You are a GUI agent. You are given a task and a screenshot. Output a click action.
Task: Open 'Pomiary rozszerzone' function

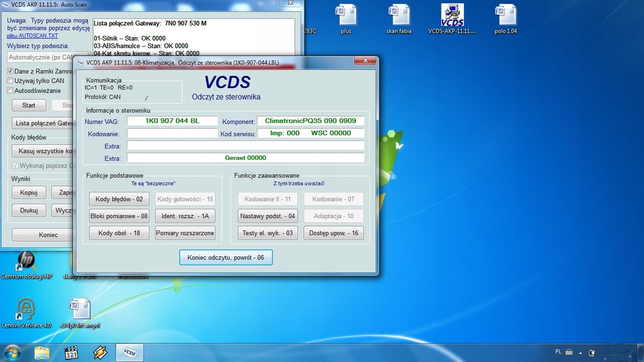[x=186, y=233]
